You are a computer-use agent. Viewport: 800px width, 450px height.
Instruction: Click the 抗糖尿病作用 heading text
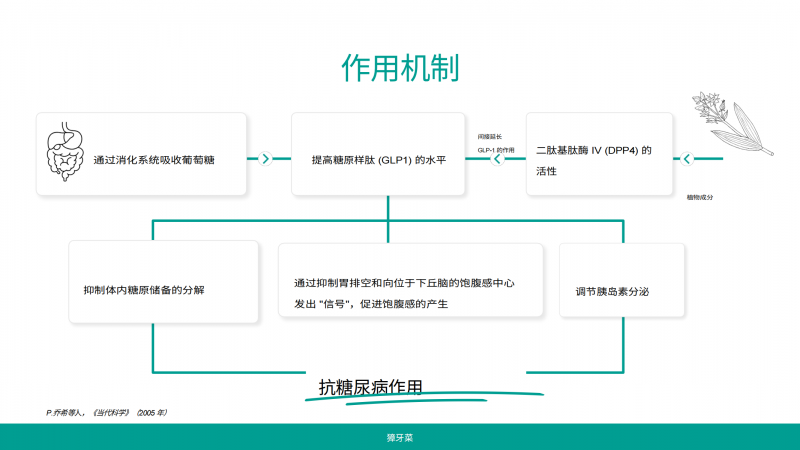pos(370,386)
